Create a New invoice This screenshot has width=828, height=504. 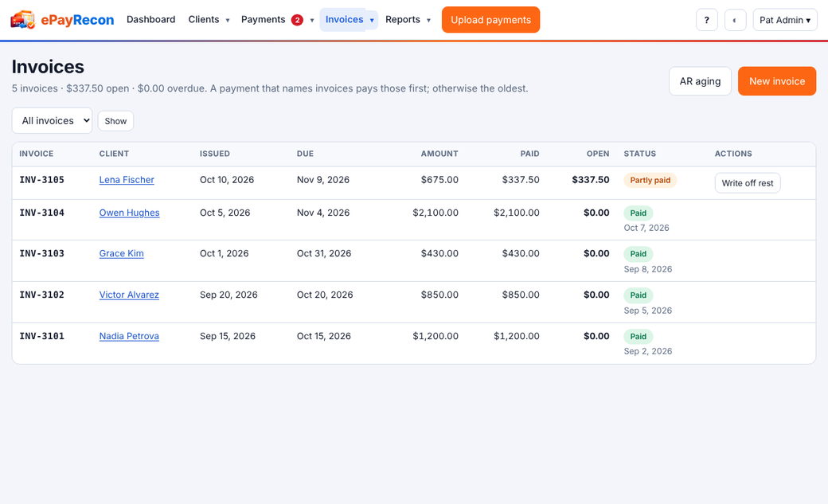pyautogui.click(x=777, y=81)
